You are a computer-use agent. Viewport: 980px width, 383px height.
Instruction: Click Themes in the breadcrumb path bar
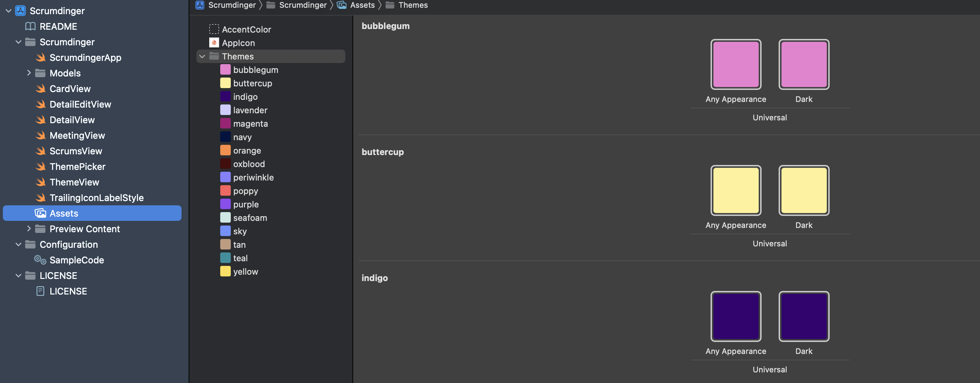coord(412,5)
